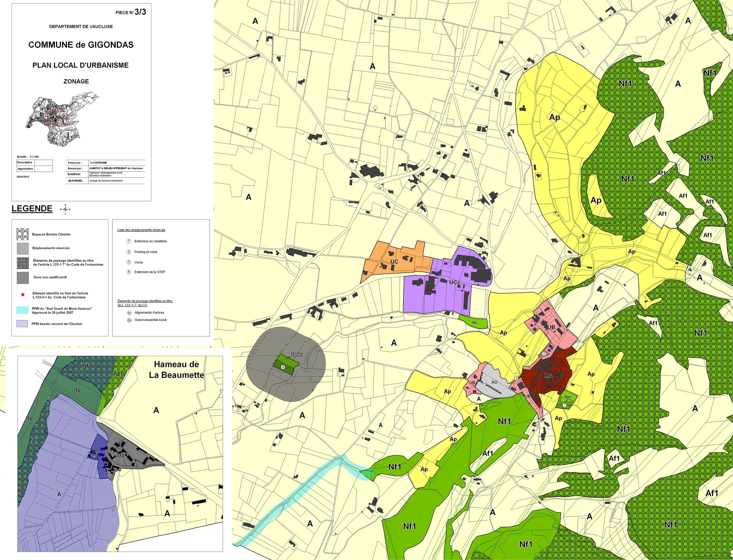Screen dimensions: 733x560
Task: Click the HABITAT & DEVELOPPEMENT de Vaucluse text
Action: [x=116, y=168]
